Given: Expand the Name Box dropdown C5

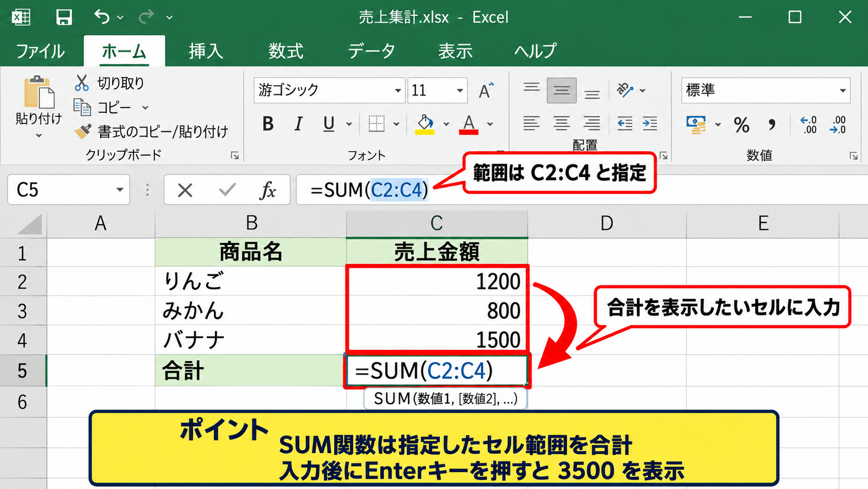Looking at the screenshot, I should [120, 190].
